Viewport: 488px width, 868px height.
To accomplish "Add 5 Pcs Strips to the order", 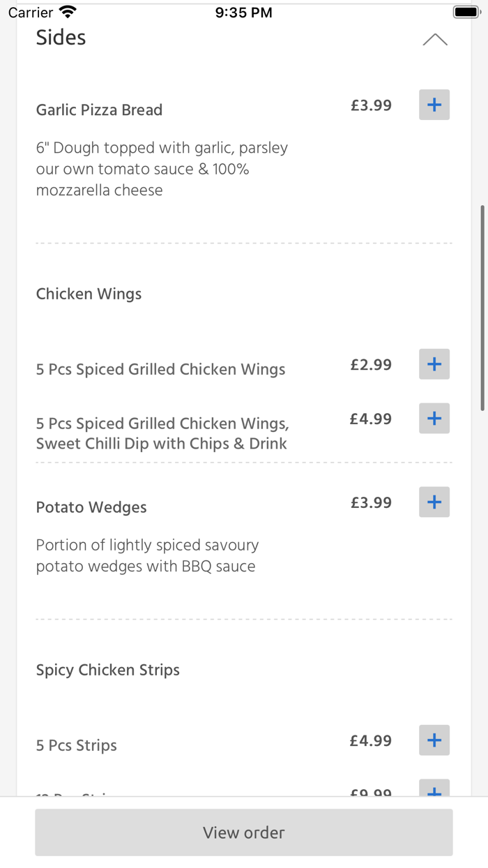I will pyautogui.click(x=434, y=740).
